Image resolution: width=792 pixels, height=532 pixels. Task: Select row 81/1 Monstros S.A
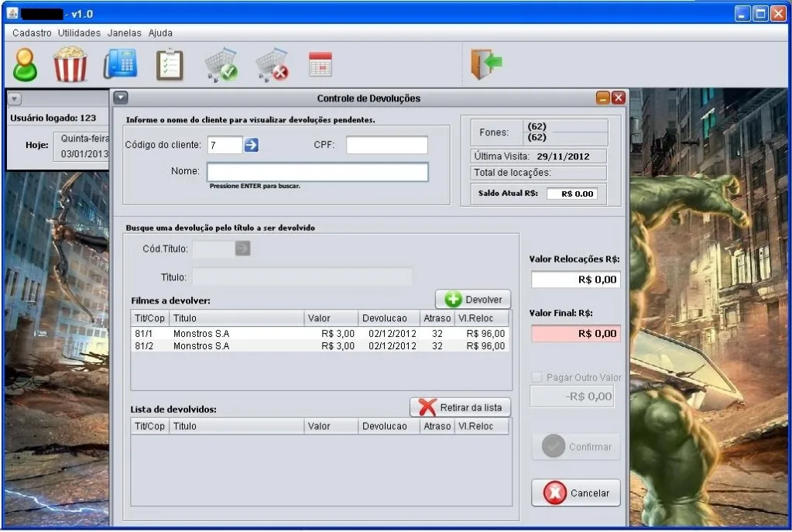[320, 334]
